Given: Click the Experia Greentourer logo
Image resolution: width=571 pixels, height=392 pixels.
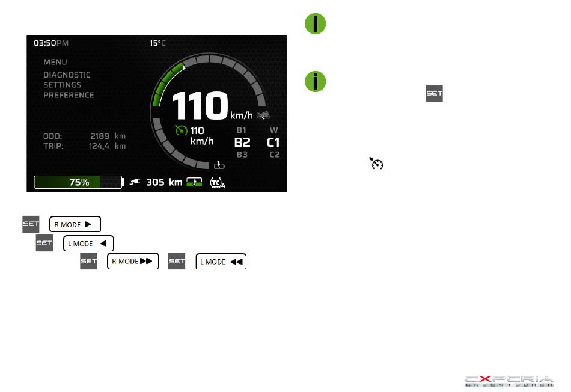Looking at the screenshot, I should [x=508, y=381].
